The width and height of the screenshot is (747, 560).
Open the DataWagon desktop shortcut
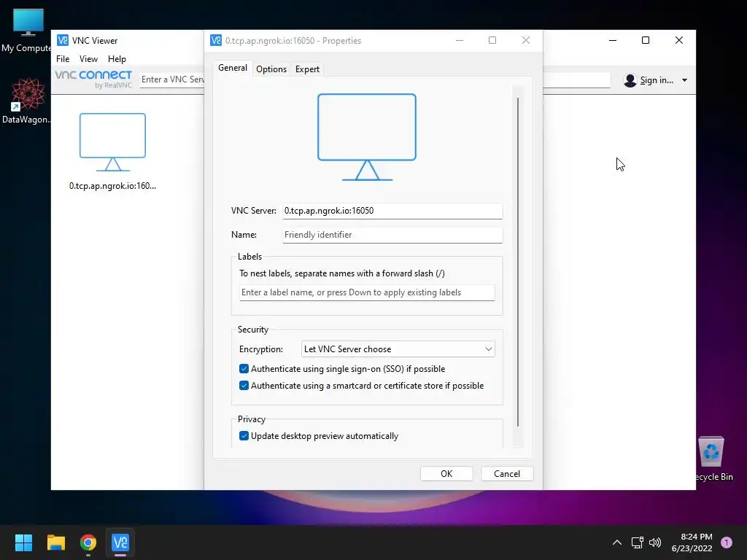pos(28,101)
